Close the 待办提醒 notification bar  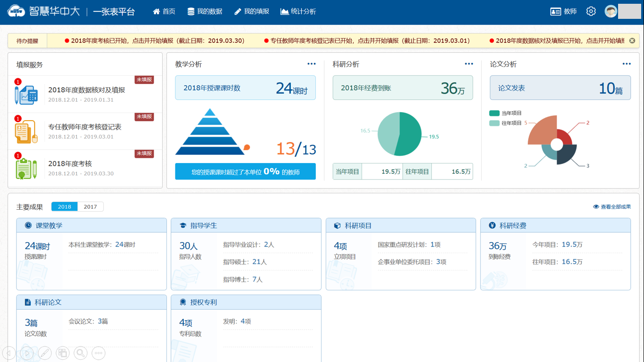[x=632, y=41]
